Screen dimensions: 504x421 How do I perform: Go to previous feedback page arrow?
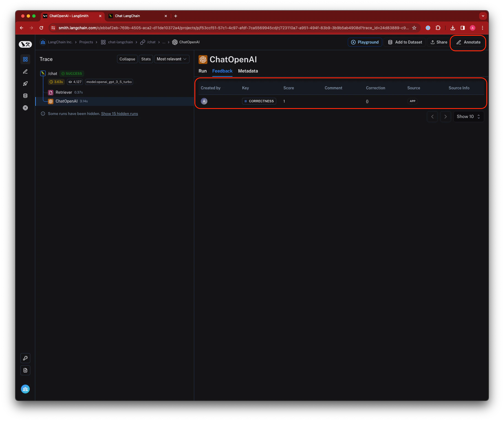coord(432,117)
